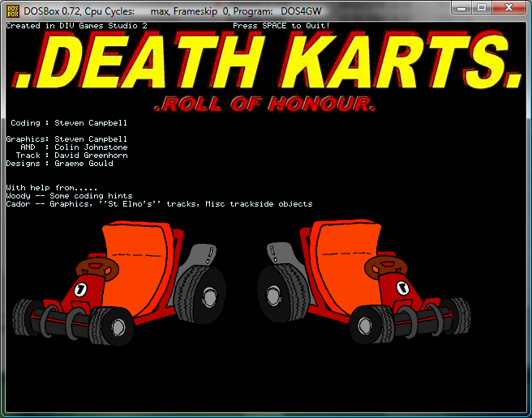This screenshot has height=418, width=532.
Task: Click the 'Woody -- Some coding hints' line
Action: tap(69, 196)
